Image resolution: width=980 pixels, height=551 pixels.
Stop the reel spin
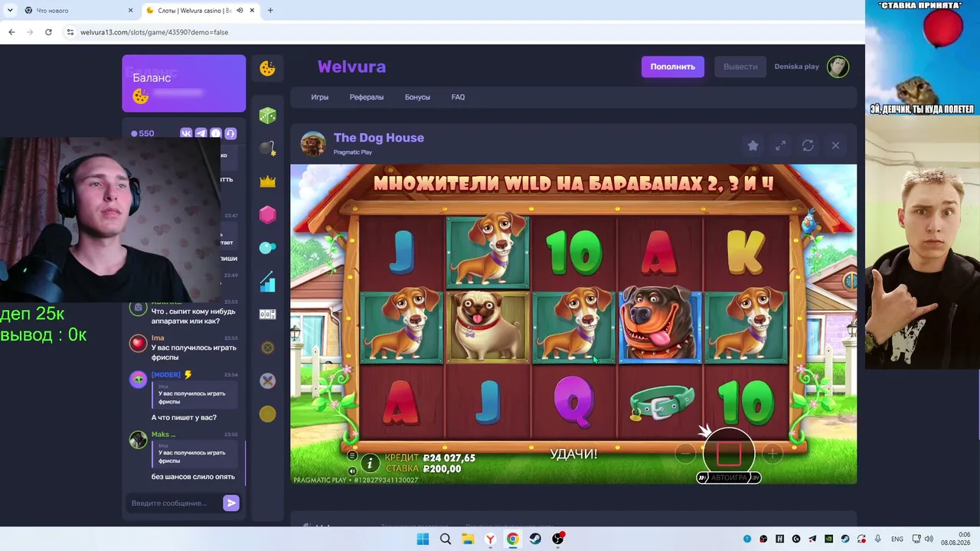point(729,454)
